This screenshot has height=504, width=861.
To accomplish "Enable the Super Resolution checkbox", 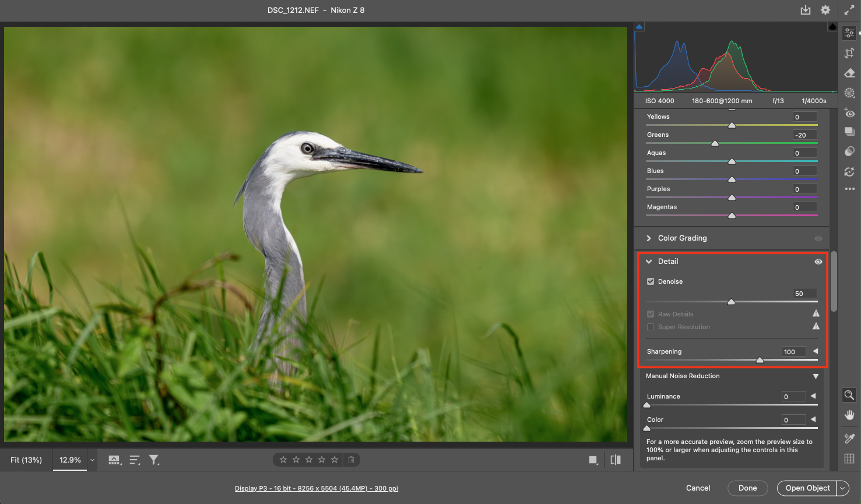I will [651, 327].
